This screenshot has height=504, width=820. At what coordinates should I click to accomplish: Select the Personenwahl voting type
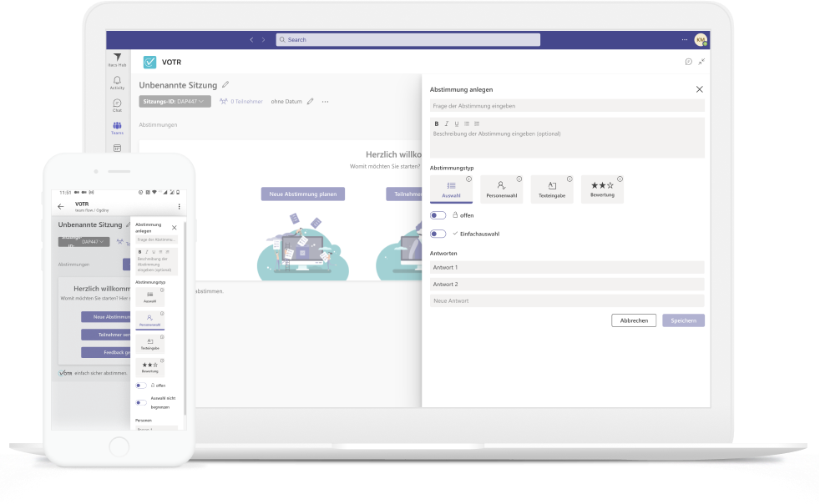pyautogui.click(x=502, y=189)
